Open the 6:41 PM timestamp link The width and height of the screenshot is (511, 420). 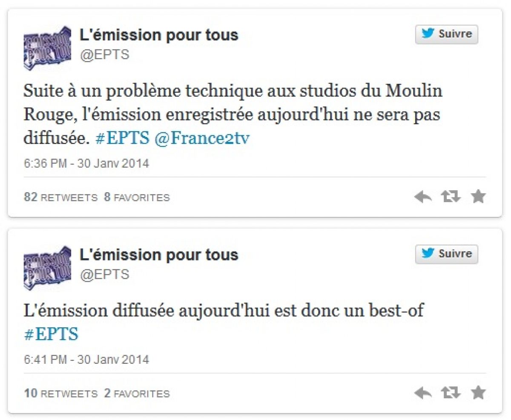(86, 360)
